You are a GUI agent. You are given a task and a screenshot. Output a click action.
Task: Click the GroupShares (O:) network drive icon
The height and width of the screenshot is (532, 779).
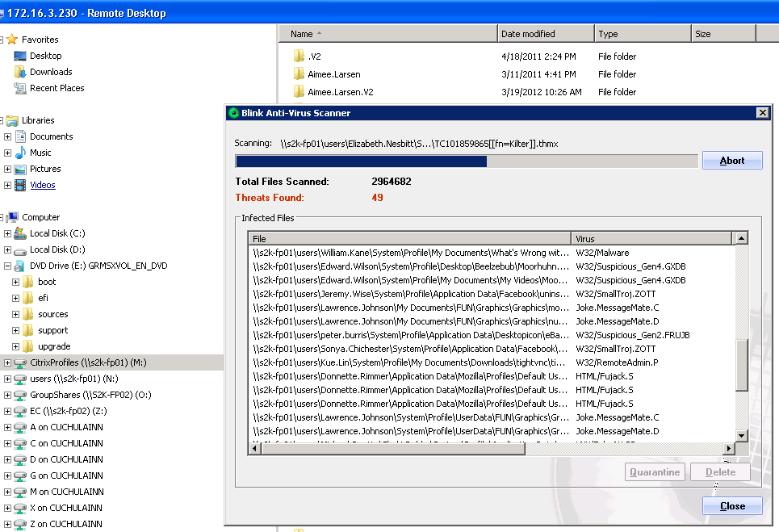(x=20, y=395)
